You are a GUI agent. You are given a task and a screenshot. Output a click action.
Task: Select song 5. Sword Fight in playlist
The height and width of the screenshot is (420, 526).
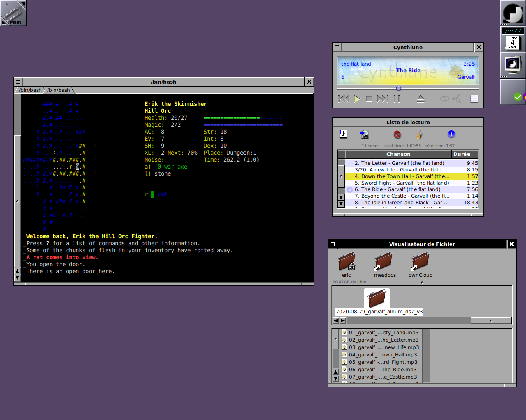[402, 183]
